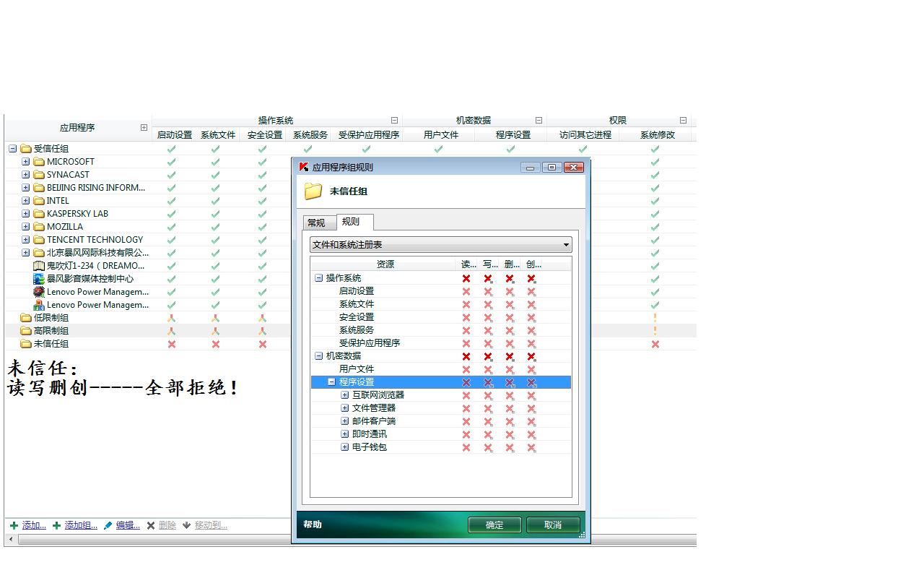Click the 受信任组 folder icon
924x578 pixels.
[x=26, y=149]
